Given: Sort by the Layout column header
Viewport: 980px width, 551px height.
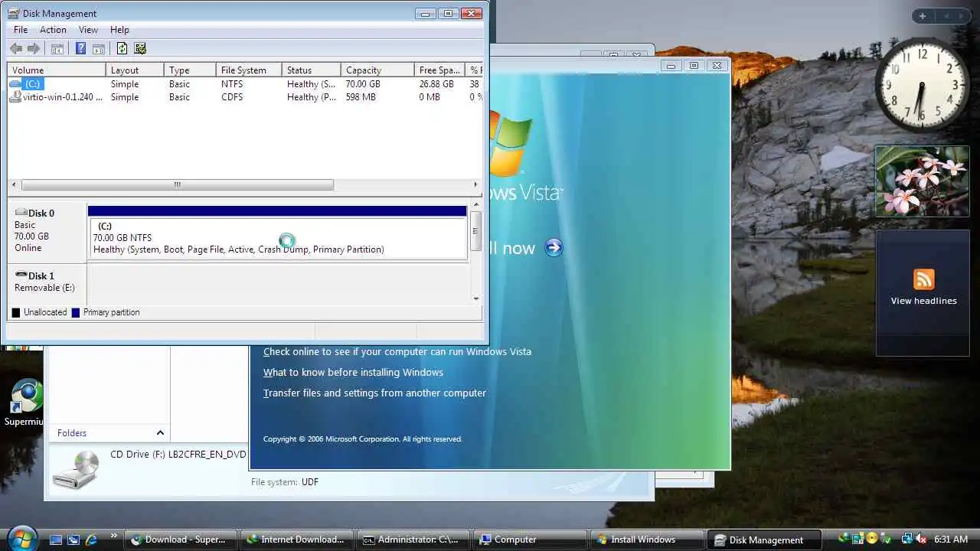Looking at the screenshot, I should pos(135,70).
